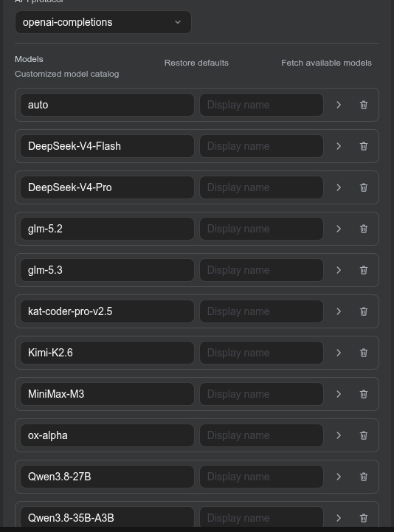Focus Display name field for glm-5.2
394x532 pixels.
click(x=261, y=229)
